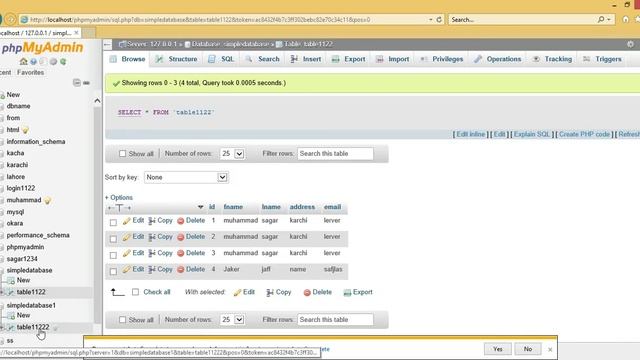Screen dimensions: 640x360
Task: Open the Insert tab
Action: pyautogui.click(x=306, y=59)
